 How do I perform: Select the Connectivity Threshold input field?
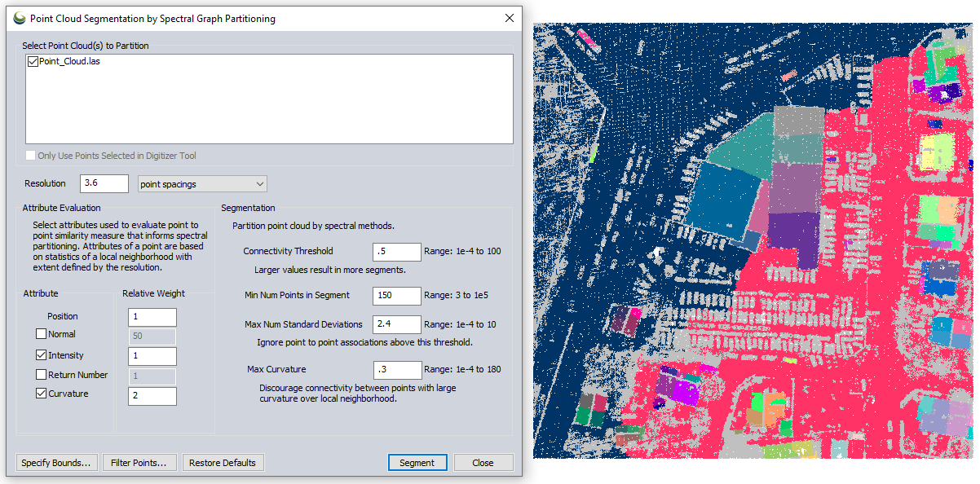click(397, 252)
